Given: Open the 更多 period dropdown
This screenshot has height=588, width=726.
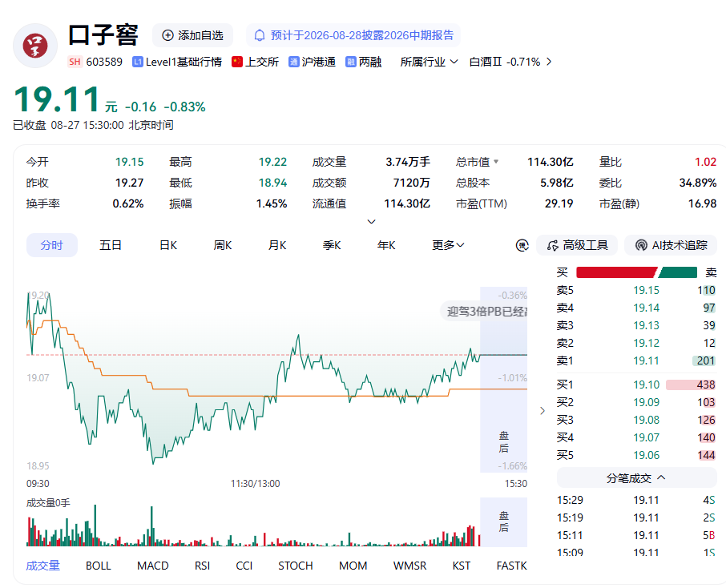Looking at the screenshot, I should [448, 245].
